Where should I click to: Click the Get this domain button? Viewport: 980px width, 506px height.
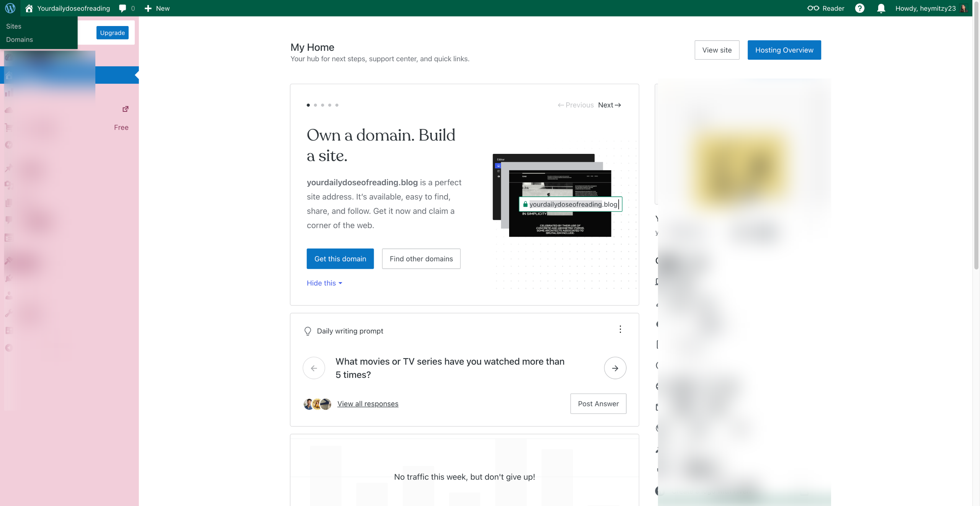(340, 259)
